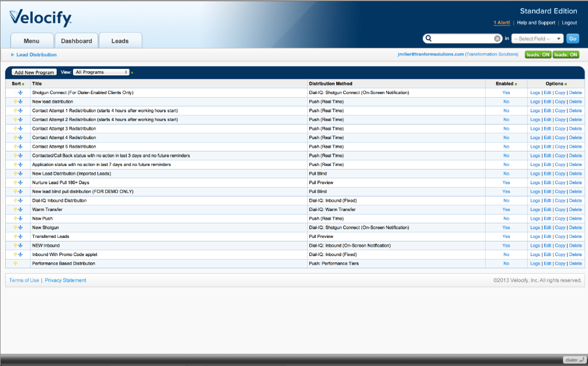Expand the Lead Distribution breadcrumb arrow
This screenshot has height=366, width=588.
pos(12,54)
